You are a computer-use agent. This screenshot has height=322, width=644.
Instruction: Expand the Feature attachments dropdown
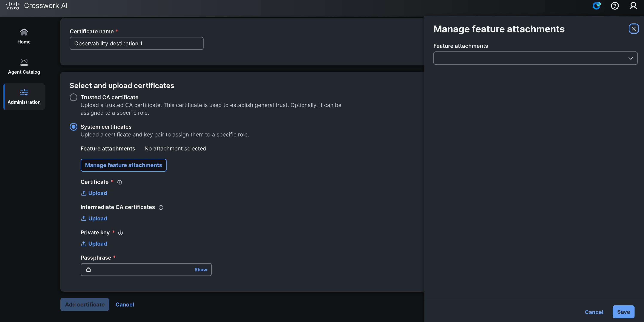coord(535,58)
